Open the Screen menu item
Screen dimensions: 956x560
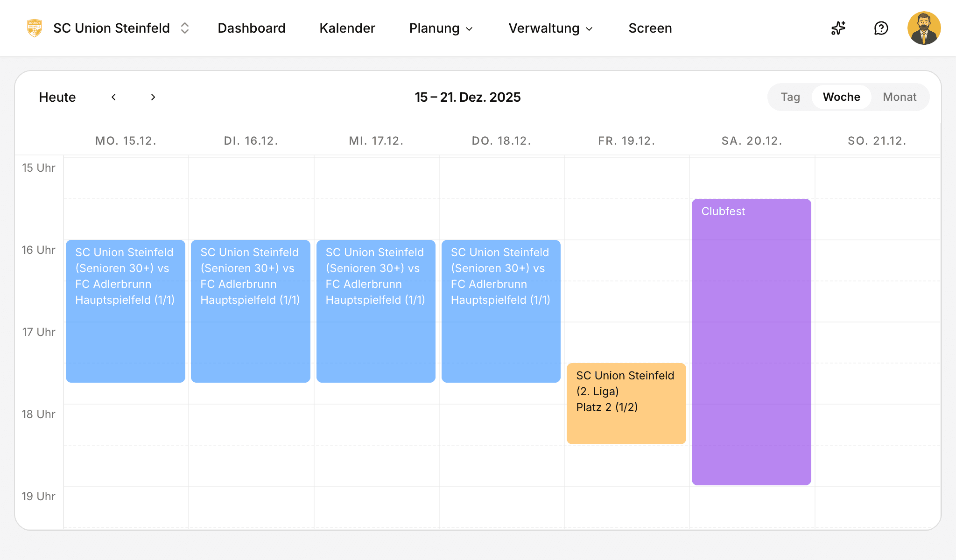pos(650,28)
